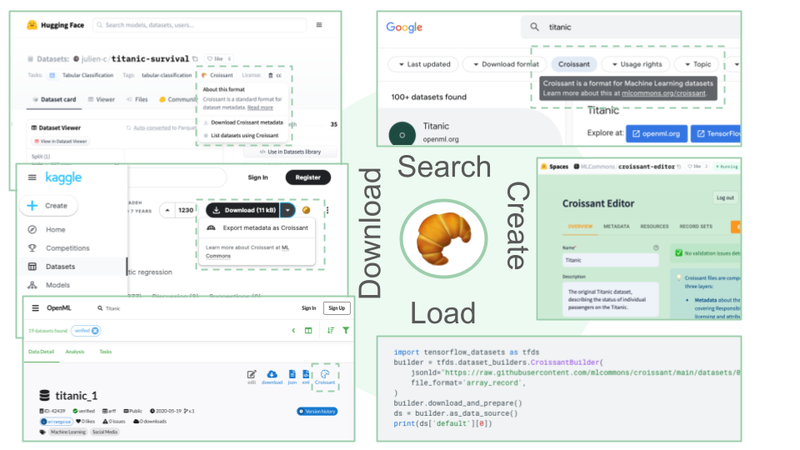Toggle the Croissant filter chip on Google
The image size is (800, 450).
[x=573, y=64]
